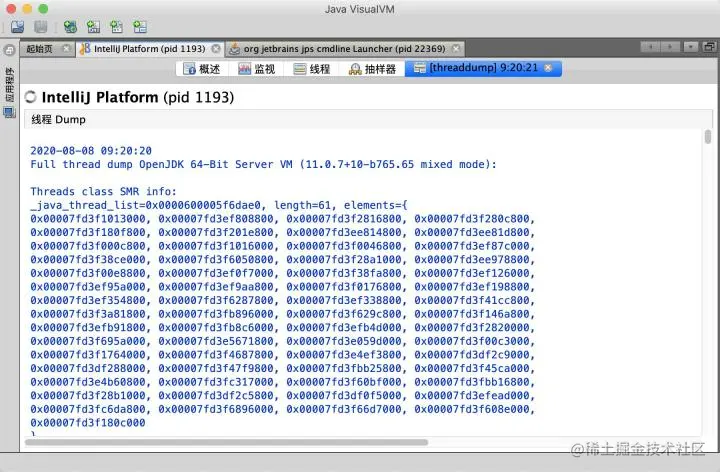Click the last toolbar icon with green plus
This screenshot has width=720, height=472.
140,27
